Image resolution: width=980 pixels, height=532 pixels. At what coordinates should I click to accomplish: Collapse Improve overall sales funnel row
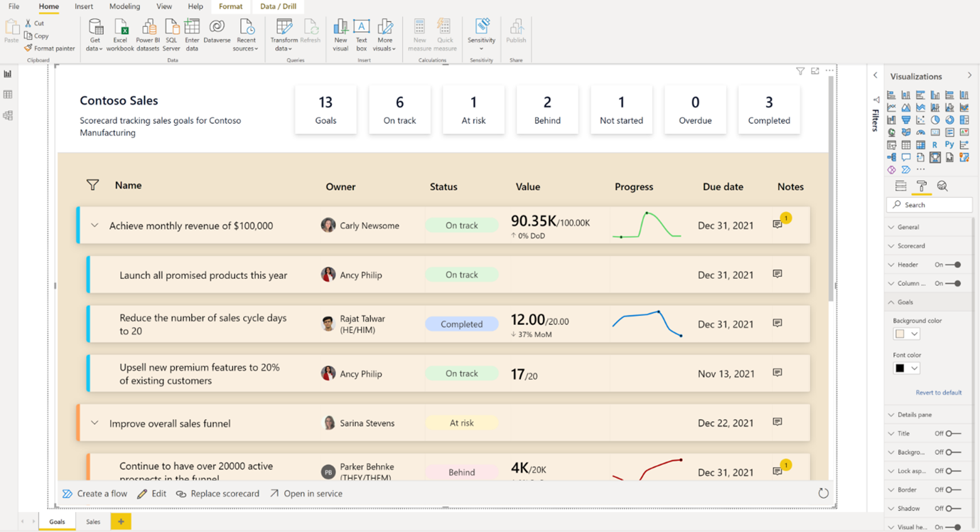(95, 423)
